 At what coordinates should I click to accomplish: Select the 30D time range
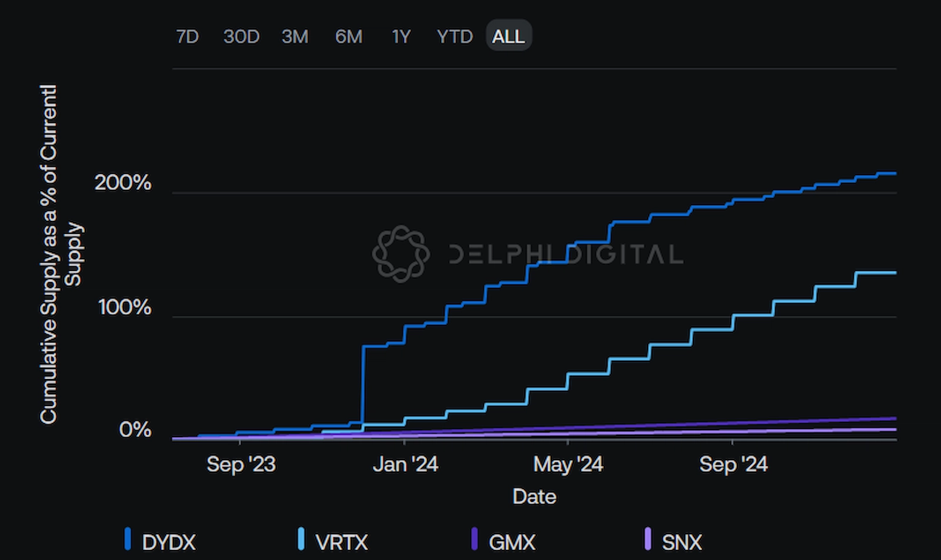pyautogui.click(x=241, y=36)
